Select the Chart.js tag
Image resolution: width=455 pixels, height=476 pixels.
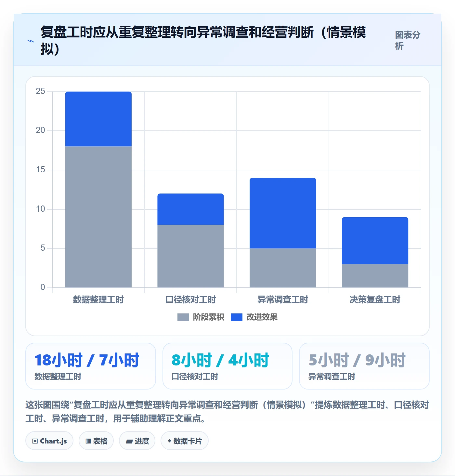[49, 441]
